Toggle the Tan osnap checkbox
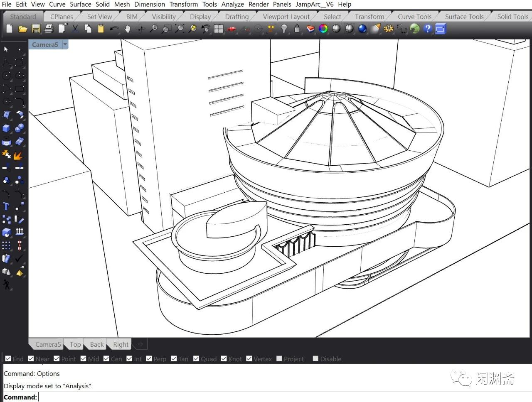The image size is (532, 402). pos(174,359)
